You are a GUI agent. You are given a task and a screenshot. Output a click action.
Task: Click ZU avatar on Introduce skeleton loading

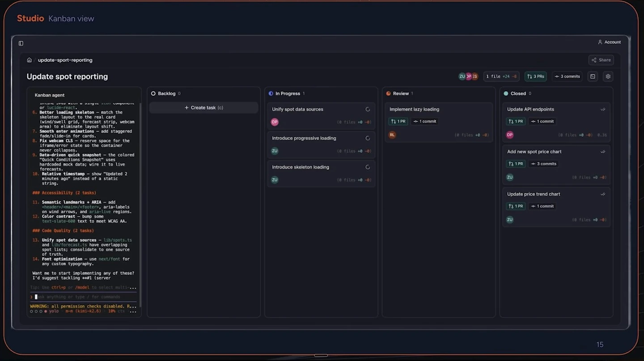[x=275, y=180]
